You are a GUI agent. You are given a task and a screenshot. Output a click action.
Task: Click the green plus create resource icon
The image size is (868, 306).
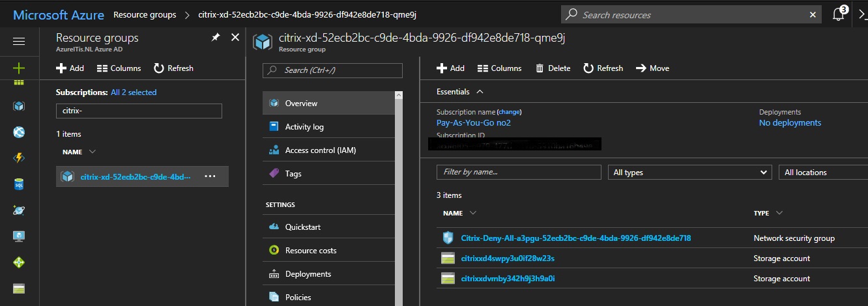(x=19, y=68)
